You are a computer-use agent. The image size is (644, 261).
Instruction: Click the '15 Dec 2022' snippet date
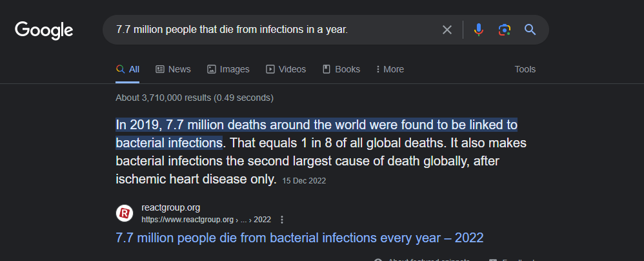tap(304, 181)
